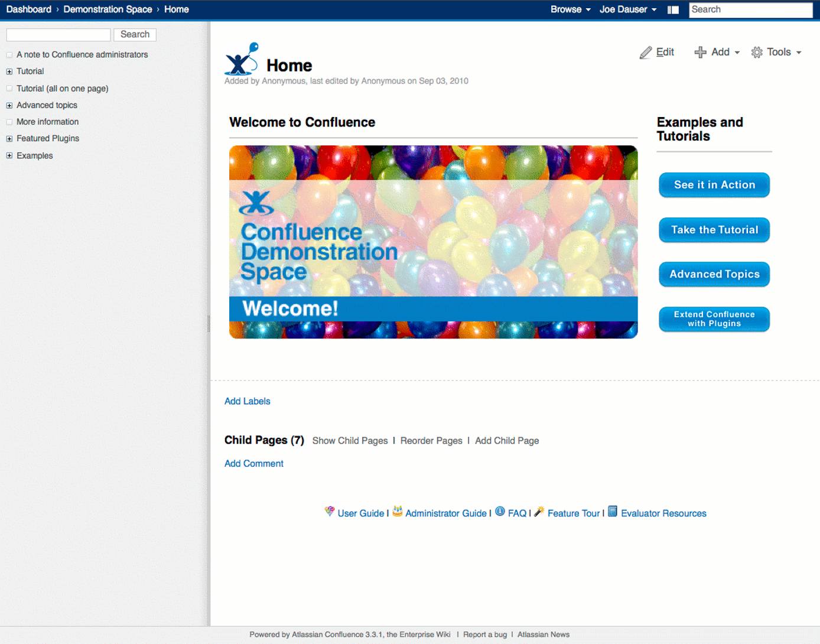The width and height of the screenshot is (820, 644).
Task: Click the User Guide balloon icon
Action: [x=330, y=512]
